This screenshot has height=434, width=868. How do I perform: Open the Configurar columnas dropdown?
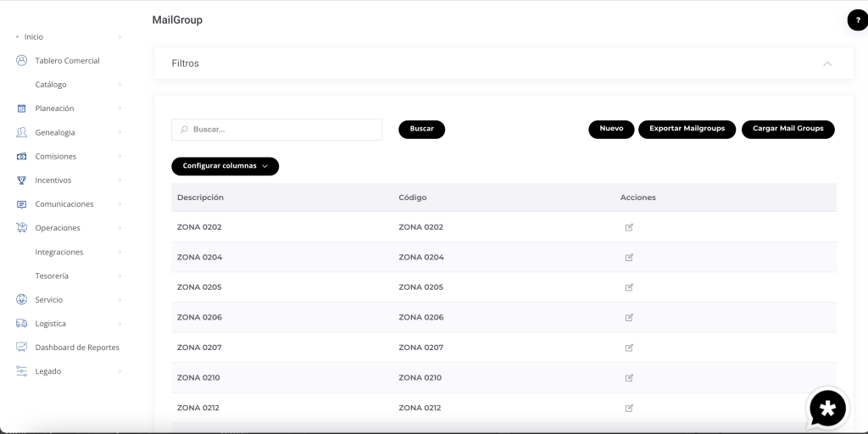coord(225,166)
